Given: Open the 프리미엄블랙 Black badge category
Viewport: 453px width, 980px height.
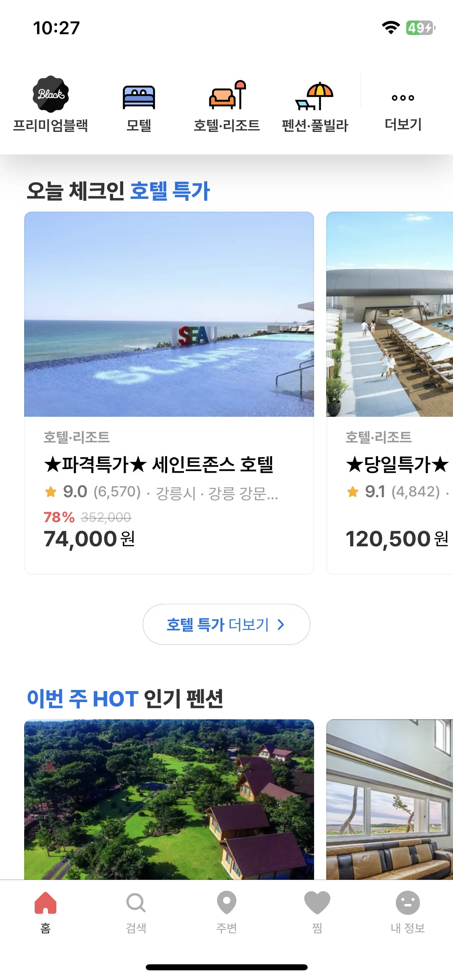Looking at the screenshot, I should pyautogui.click(x=51, y=94).
